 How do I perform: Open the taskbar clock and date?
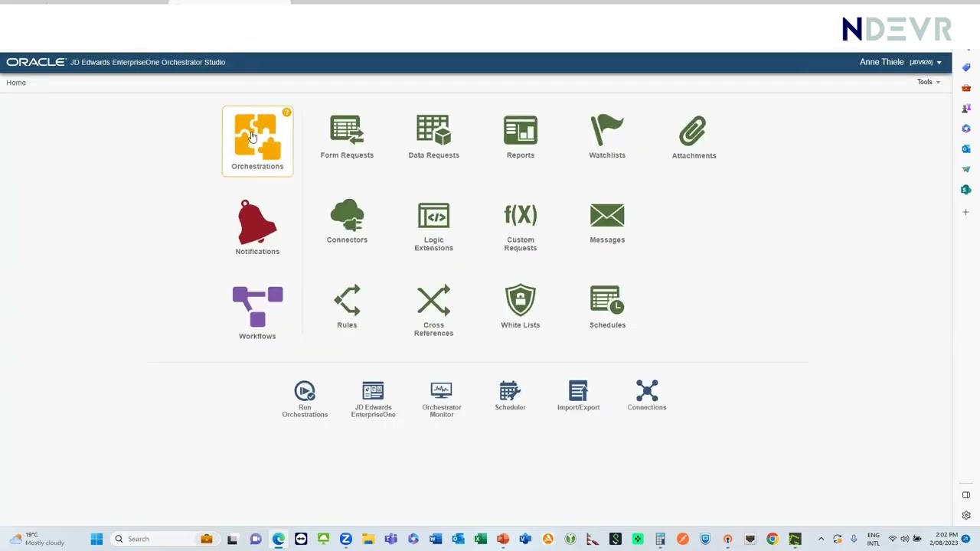[x=946, y=539]
